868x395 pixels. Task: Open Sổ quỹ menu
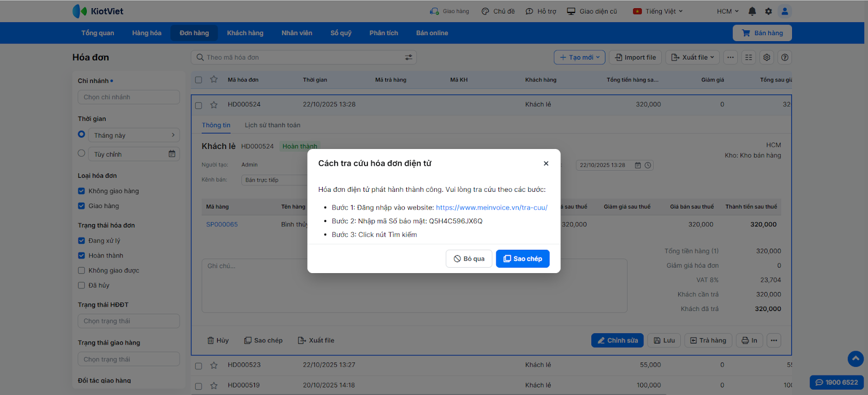341,33
